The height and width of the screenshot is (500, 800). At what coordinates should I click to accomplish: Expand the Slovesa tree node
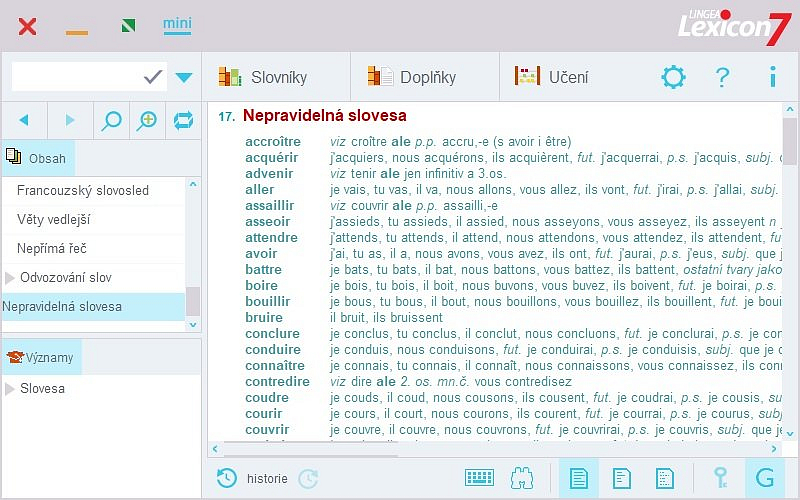coord(11,389)
